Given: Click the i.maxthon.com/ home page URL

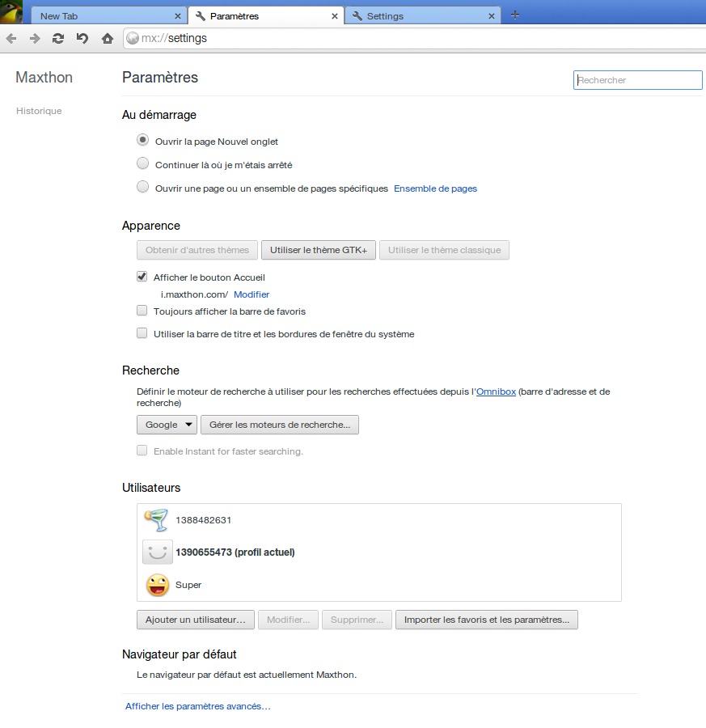Looking at the screenshot, I should pos(194,294).
